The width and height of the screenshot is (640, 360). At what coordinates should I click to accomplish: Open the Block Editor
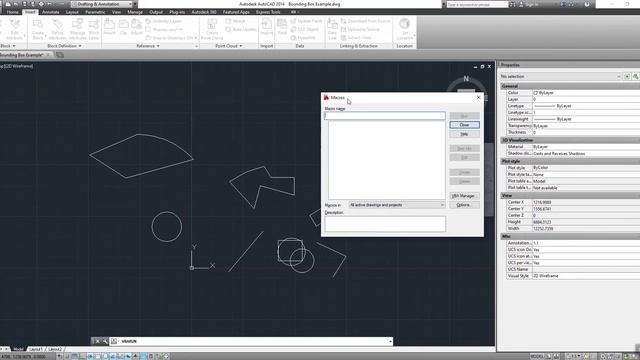94,29
